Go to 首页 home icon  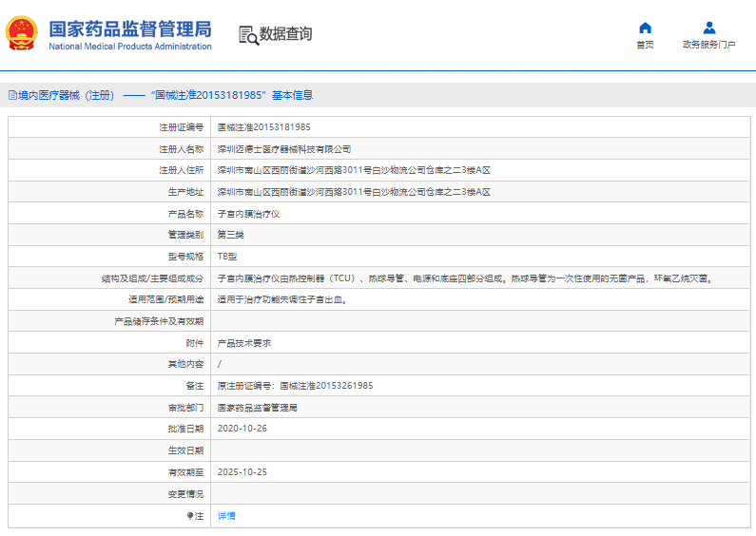tap(645, 28)
